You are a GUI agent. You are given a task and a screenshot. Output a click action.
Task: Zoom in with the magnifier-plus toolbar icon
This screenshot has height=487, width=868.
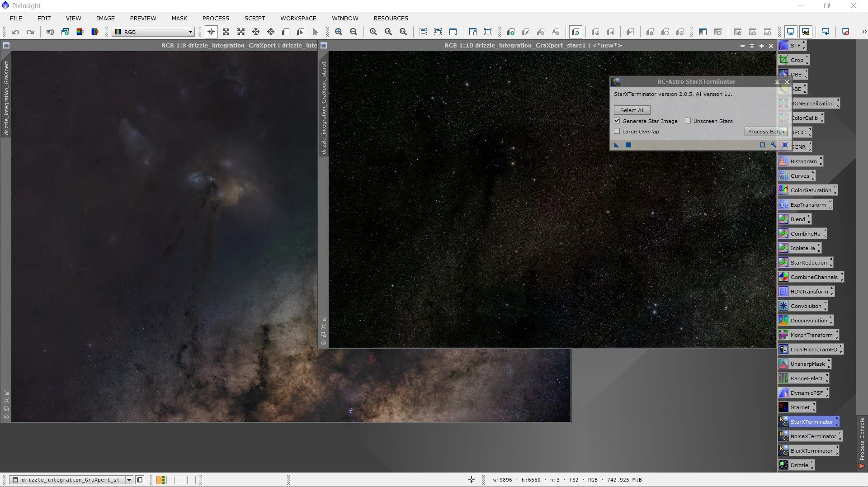coord(339,32)
